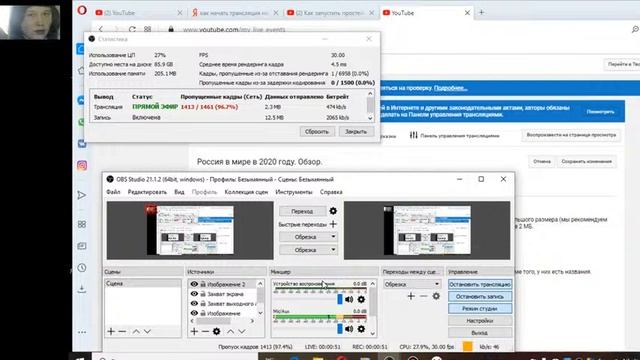
Task: Move source up arrow in Источники
Action: [x=231, y=331]
